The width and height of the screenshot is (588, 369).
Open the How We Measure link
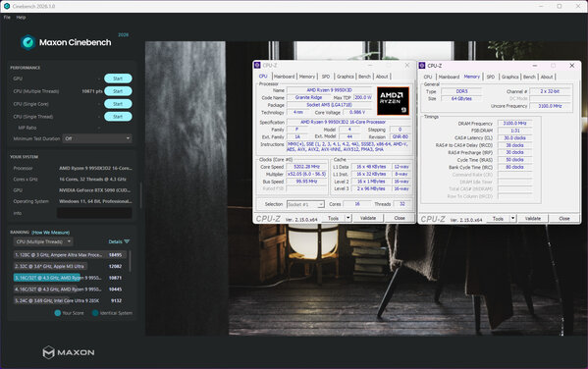click(50, 233)
